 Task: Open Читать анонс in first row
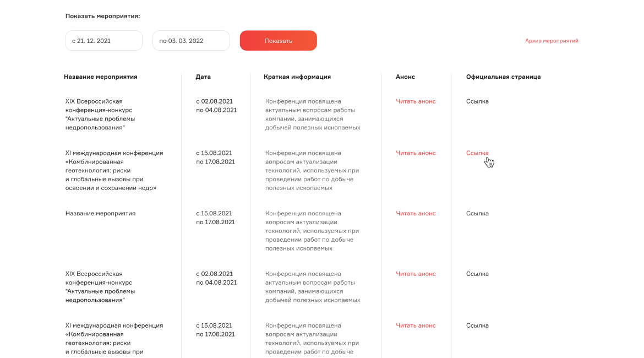(416, 101)
